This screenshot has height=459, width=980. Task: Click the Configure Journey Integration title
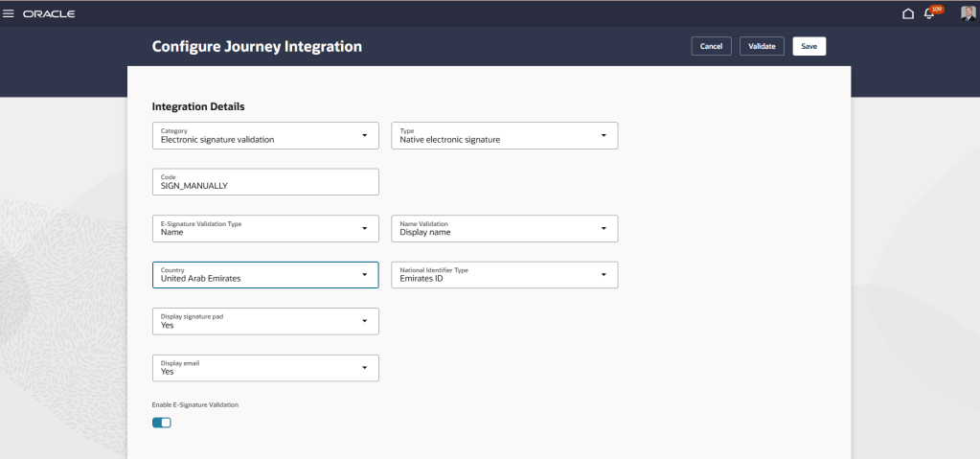pyautogui.click(x=257, y=46)
